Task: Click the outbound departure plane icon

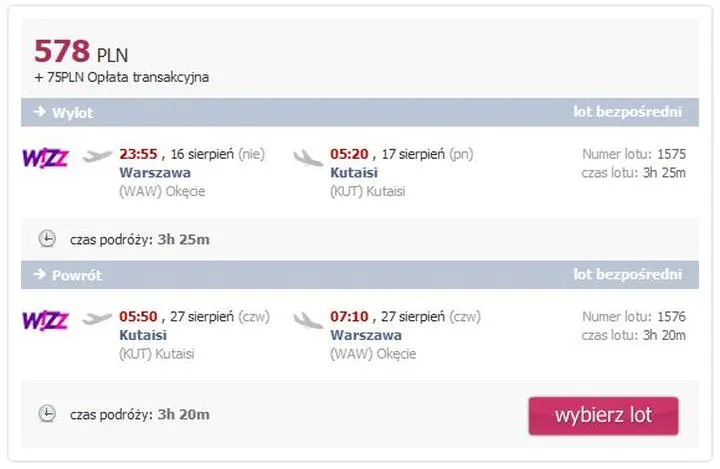Action: pyautogui.click(x=99, y=157)
